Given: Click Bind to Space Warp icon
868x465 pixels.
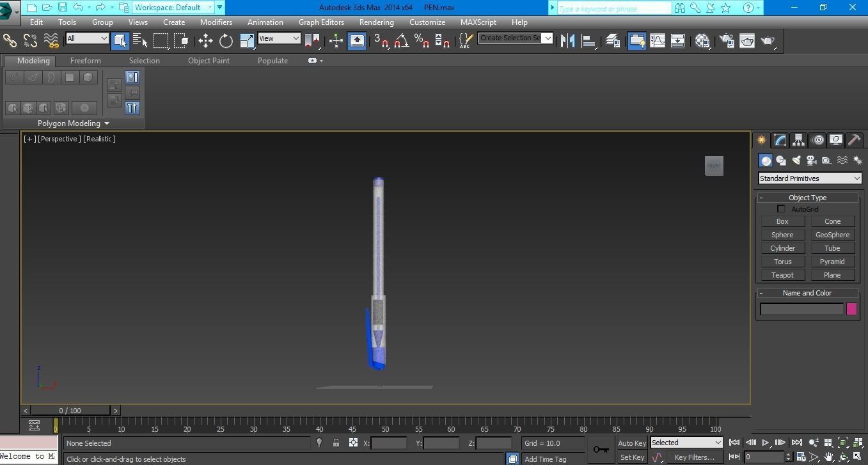Looking at the screenshot, I should (51, 41).
